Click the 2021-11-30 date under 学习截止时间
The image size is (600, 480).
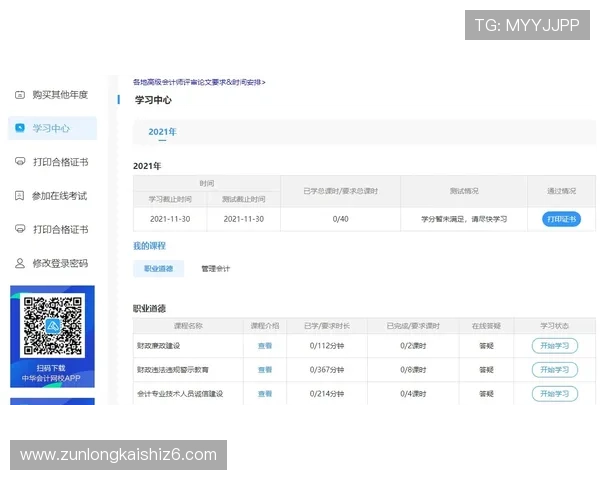point(170,219)
